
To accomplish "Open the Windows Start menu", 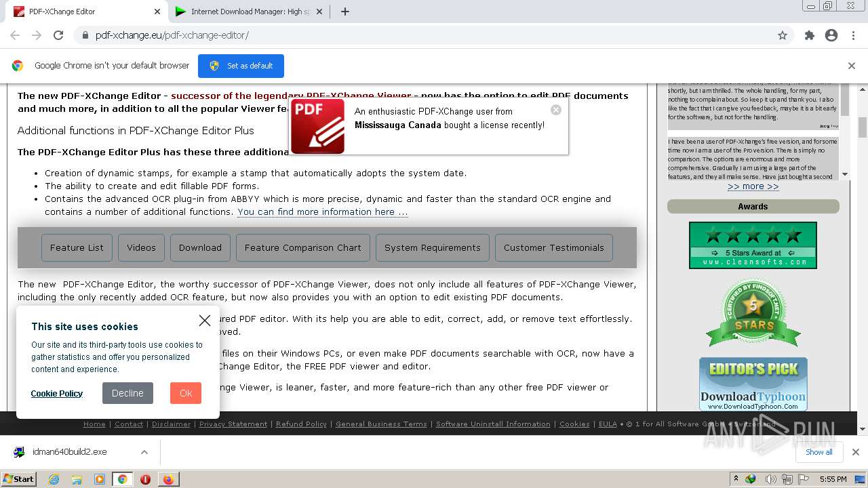I will point(19,479).
